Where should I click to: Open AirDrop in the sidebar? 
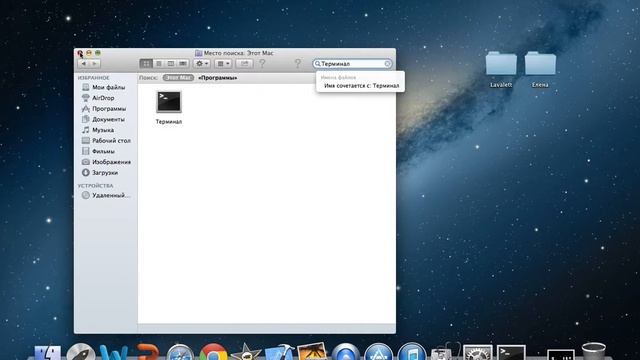[98, 98]
